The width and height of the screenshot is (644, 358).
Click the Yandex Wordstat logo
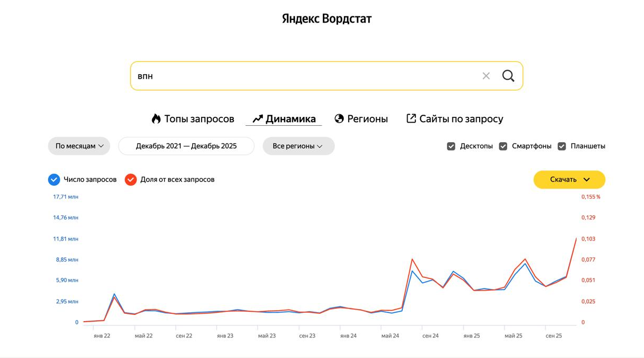pos(326,19)
